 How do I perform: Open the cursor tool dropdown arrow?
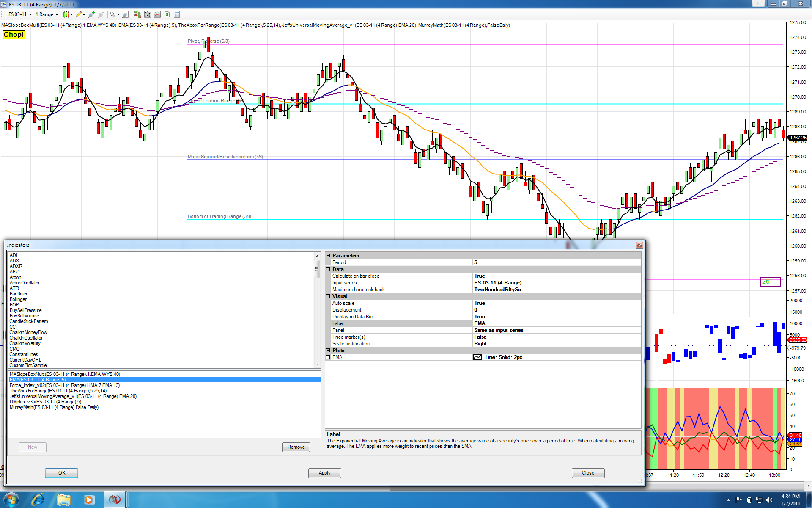[118, 14]
